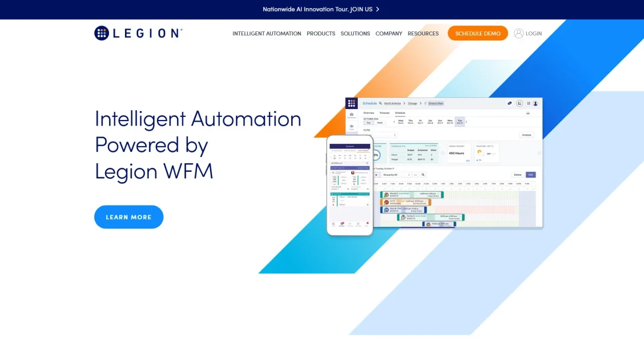Click the Schedule Demo button
Viewport: 644px width, 358px height.
pyautogui.click(x=478, y=33)
